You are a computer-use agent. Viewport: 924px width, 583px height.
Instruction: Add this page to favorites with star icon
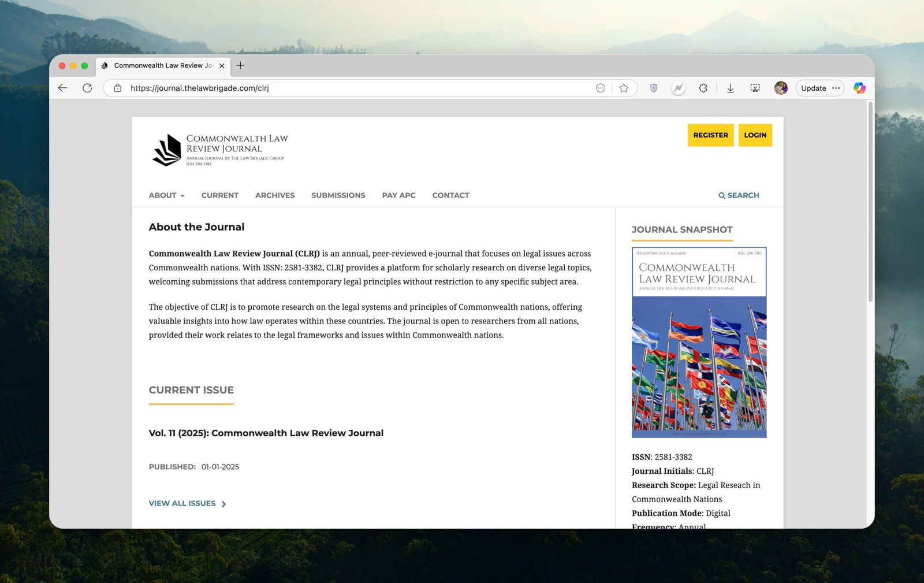624,88
